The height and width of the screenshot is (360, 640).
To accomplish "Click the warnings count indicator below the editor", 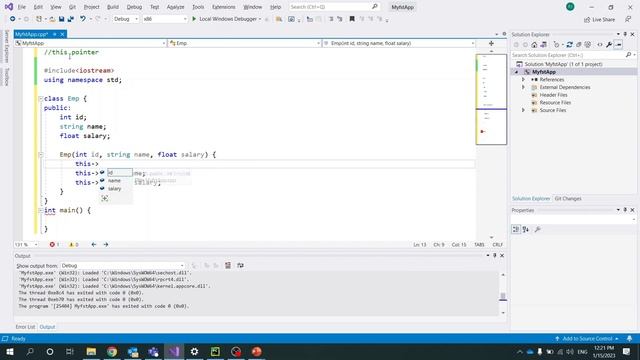I will coord(73,244).
